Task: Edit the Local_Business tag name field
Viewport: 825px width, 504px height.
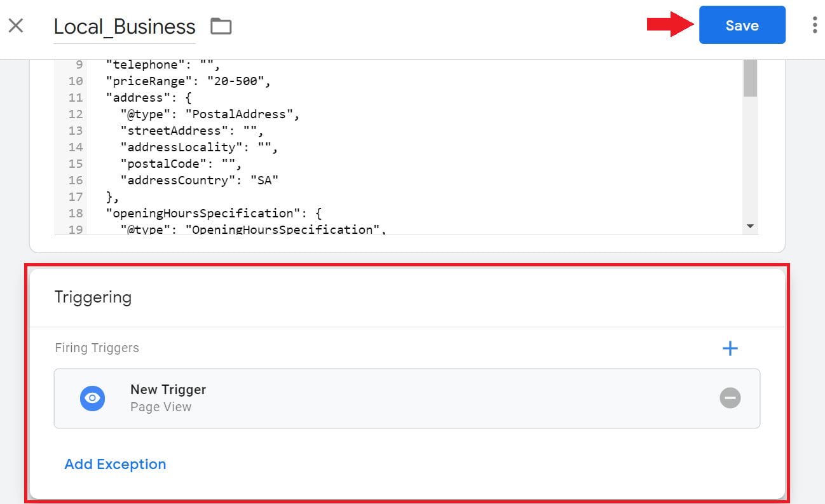Action: pos(125,27)
